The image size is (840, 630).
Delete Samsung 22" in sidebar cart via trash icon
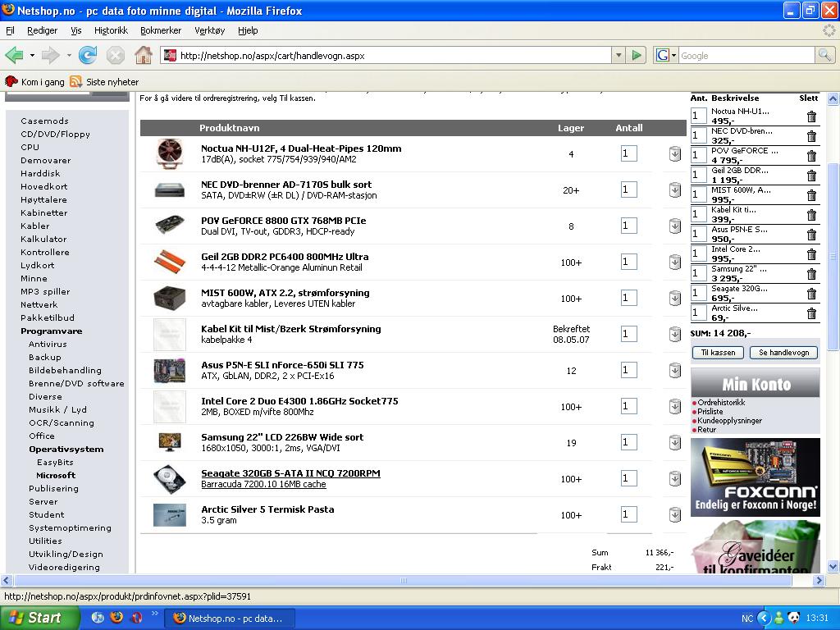[811, 274]
